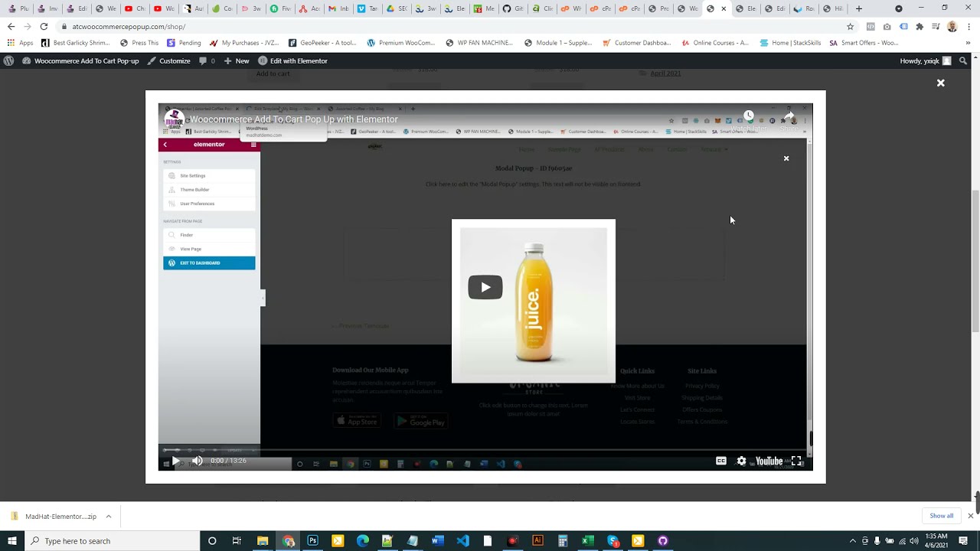980x551 pixels.
Task: Click Customize in the admin bar
Action: click(x=169, y=60)
